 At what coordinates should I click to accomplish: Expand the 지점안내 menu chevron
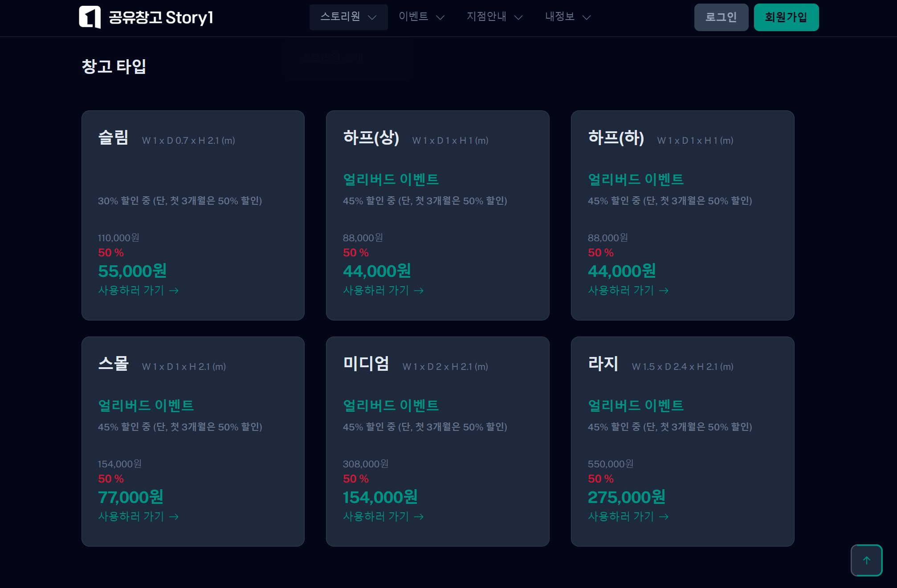518,17
